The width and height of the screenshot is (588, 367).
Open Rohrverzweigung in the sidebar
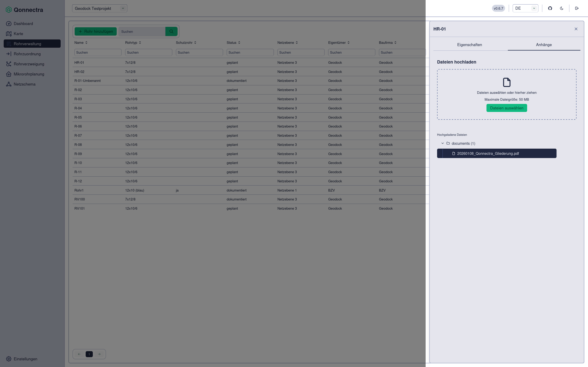click(29, 64)
